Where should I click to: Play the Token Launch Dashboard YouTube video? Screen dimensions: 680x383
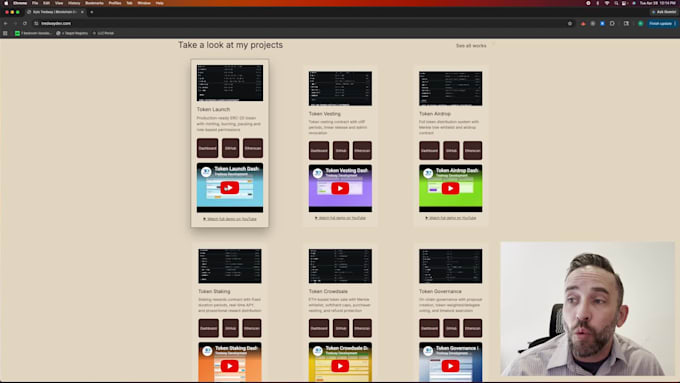tap(229, 188)
